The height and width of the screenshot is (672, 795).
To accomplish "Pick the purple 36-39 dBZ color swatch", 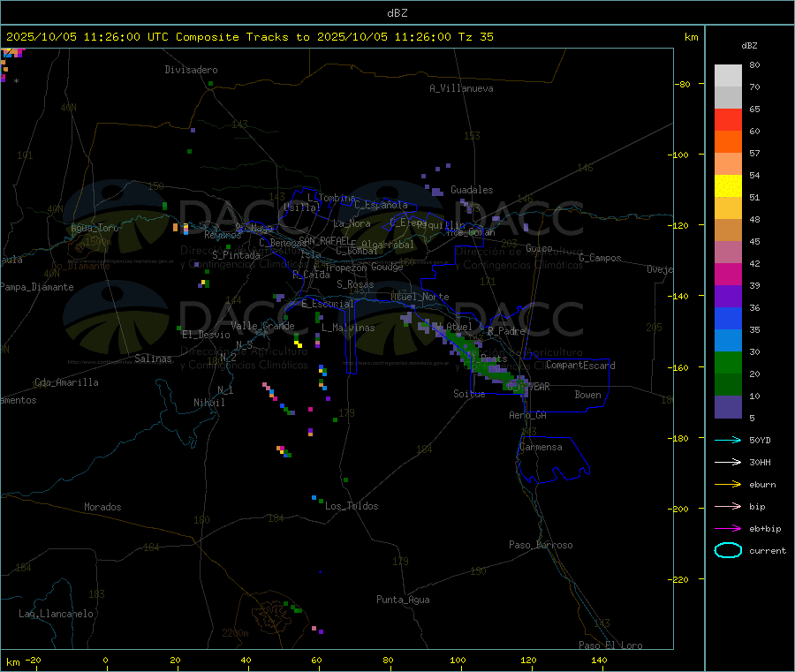I will point(728,297).
